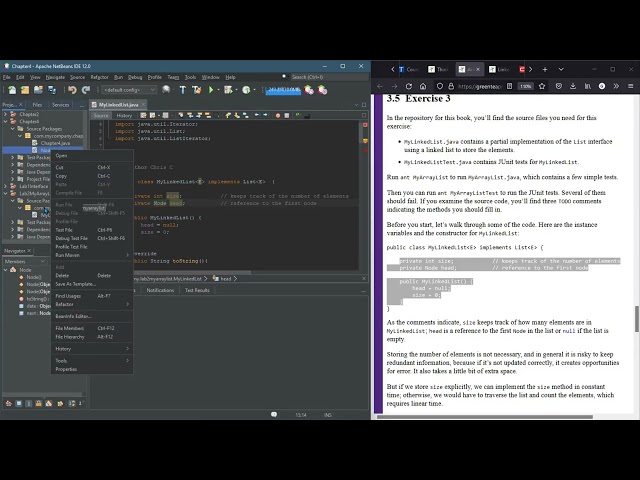
Task: Choose Cut from the context menu
Action: click(x=92, y=167)
